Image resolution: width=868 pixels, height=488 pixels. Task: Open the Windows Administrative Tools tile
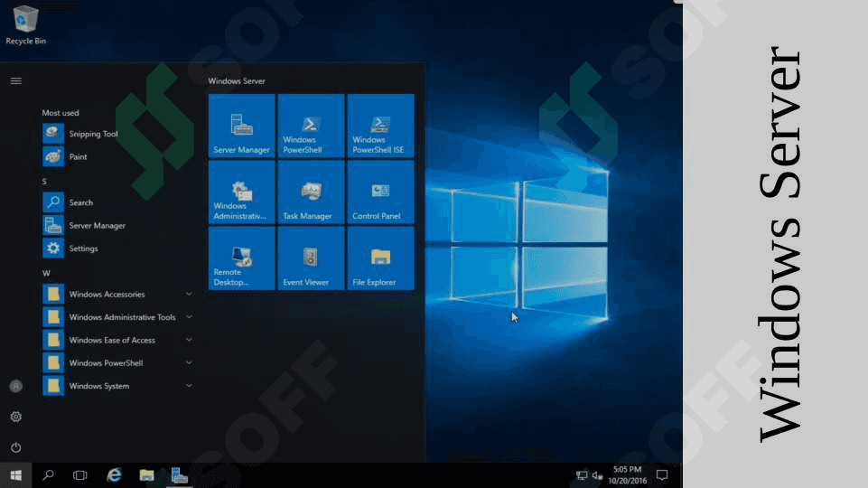242,192
